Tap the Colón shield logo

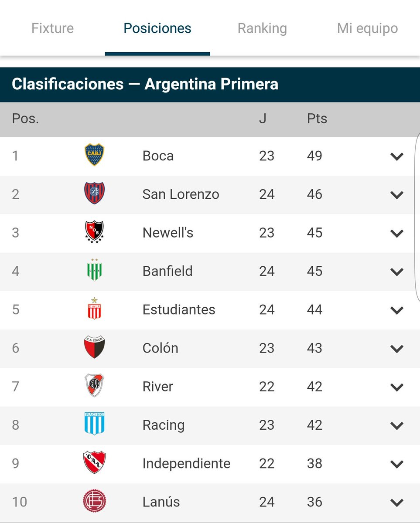coord(94,347)
